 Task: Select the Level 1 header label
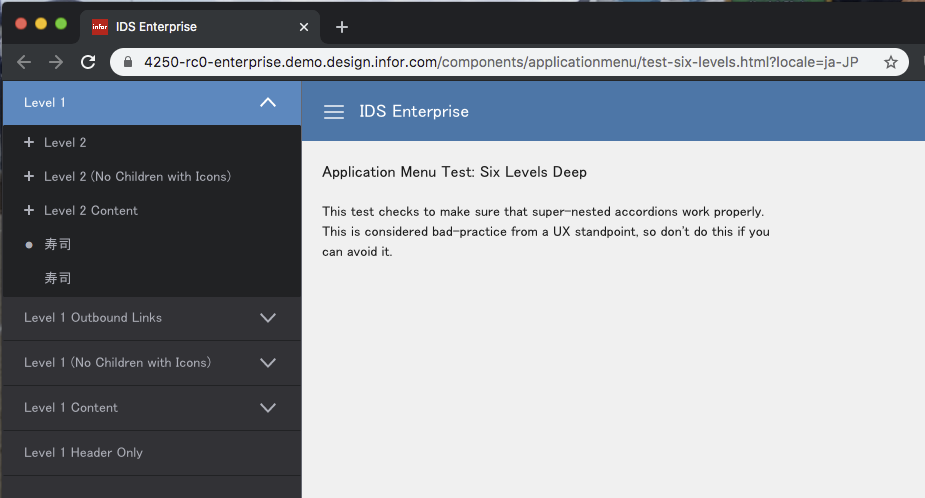(45, 103)
